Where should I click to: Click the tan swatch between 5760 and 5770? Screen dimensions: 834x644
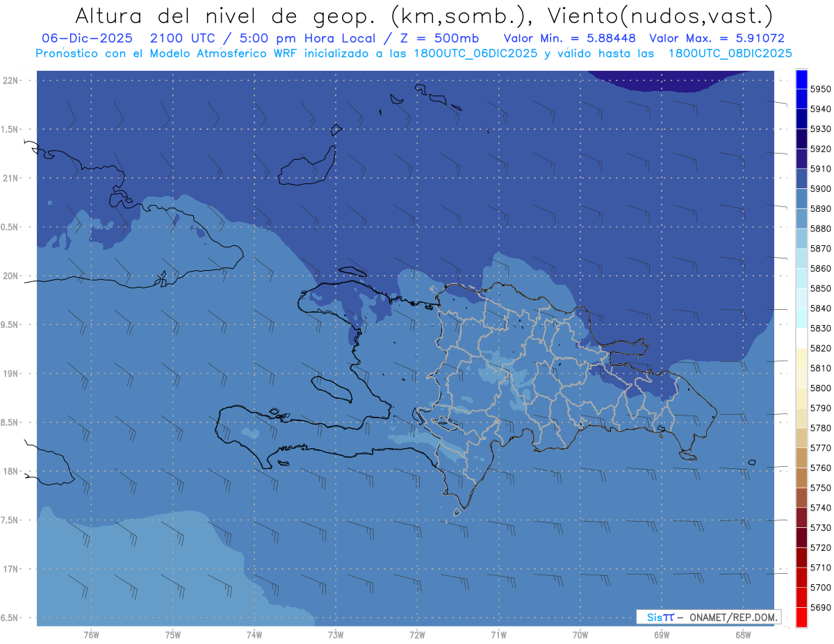coord(801,458)
